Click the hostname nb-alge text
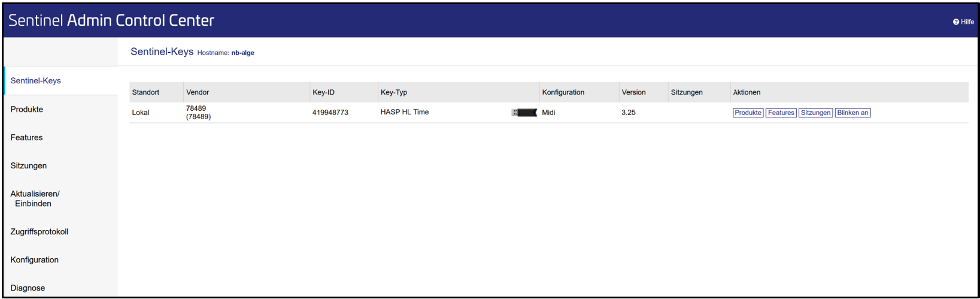 click(x=243, y=53)
